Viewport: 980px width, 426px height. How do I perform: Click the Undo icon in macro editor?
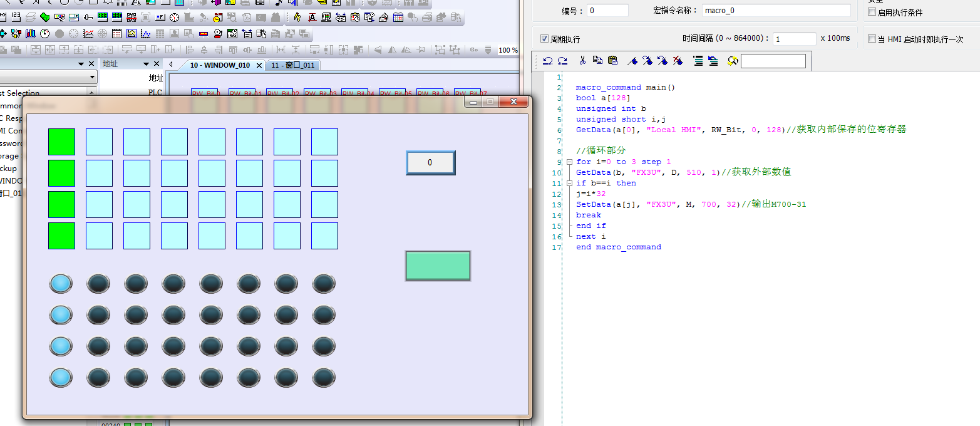(548, 61)
